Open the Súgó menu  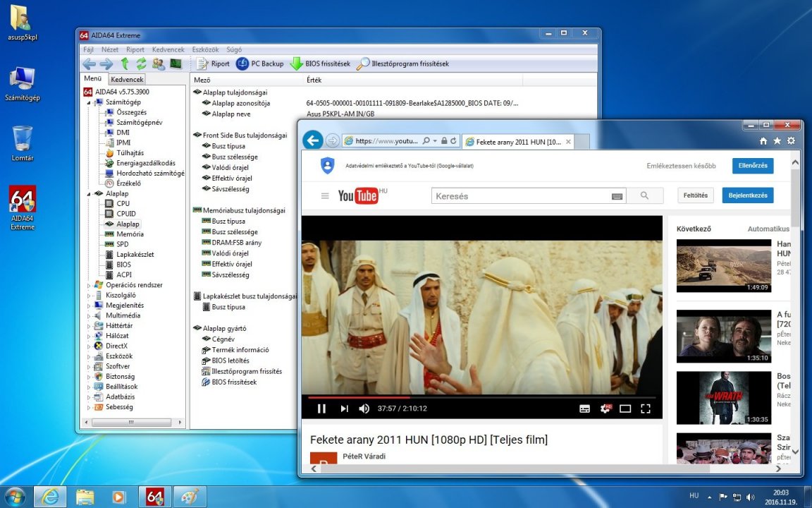tap(234, 50)
